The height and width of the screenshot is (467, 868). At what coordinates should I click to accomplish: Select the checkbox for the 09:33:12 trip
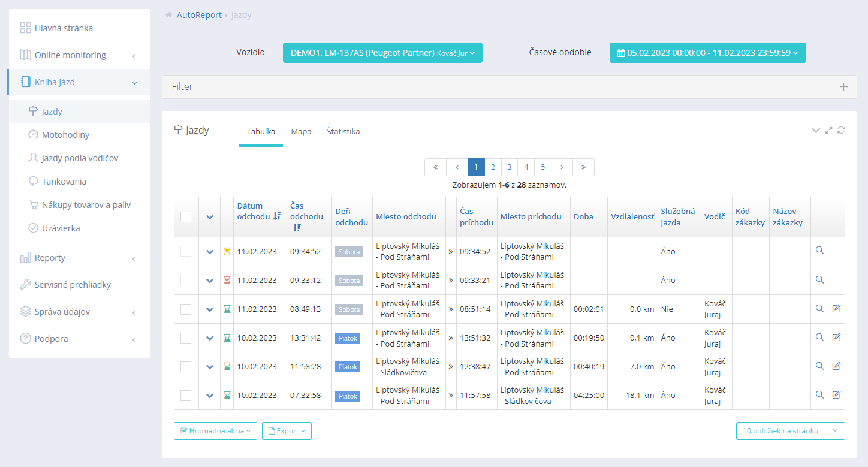coord(186,281)
